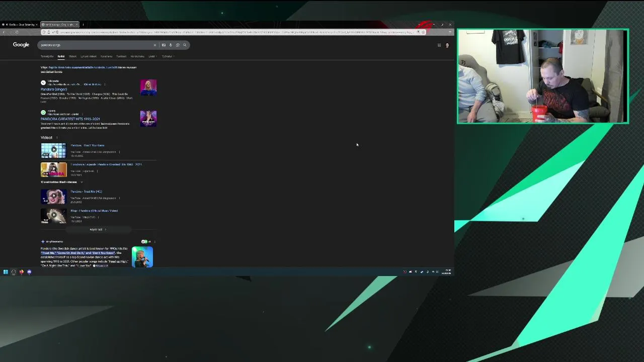644x362 pixels.
Task: Start voice search with the microphone icon
Action: 171,45
